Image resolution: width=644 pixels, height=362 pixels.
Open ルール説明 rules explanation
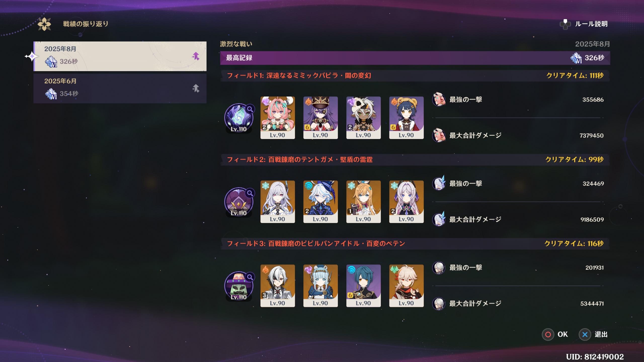click(591, 24)
